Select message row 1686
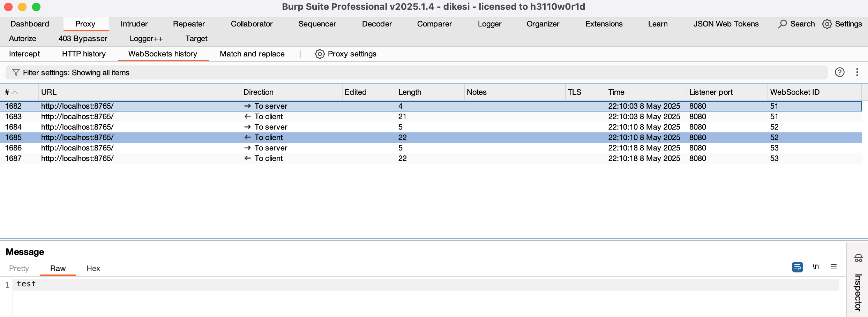The width and height of the screenshot is (868, 317). point(431,148)
